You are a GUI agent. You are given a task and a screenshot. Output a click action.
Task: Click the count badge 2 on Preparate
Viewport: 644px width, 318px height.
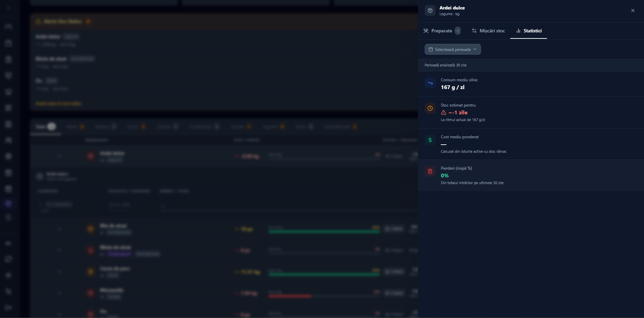[458, 31]
